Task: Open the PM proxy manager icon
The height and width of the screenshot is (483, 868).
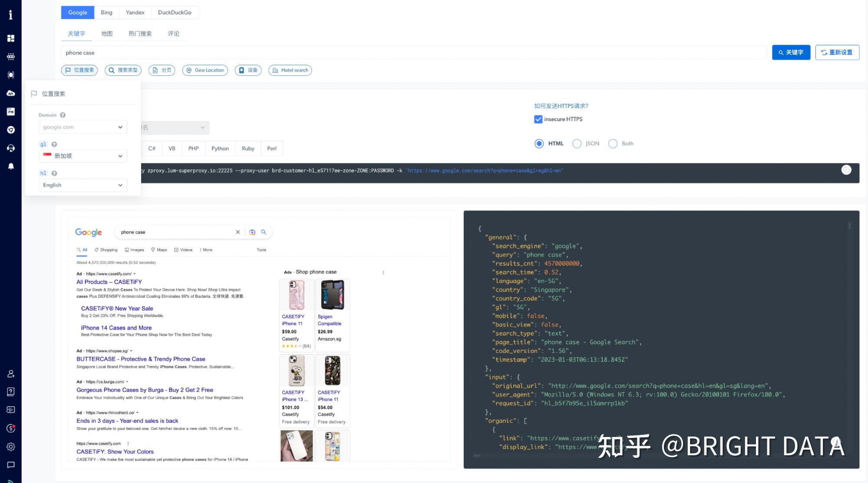Action: point(11,112)
